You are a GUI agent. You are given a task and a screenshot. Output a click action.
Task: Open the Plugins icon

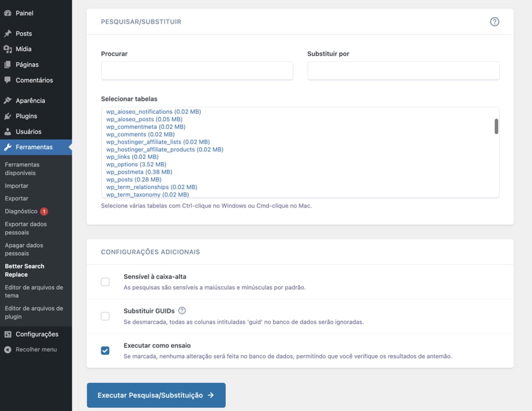coord(7,116)
